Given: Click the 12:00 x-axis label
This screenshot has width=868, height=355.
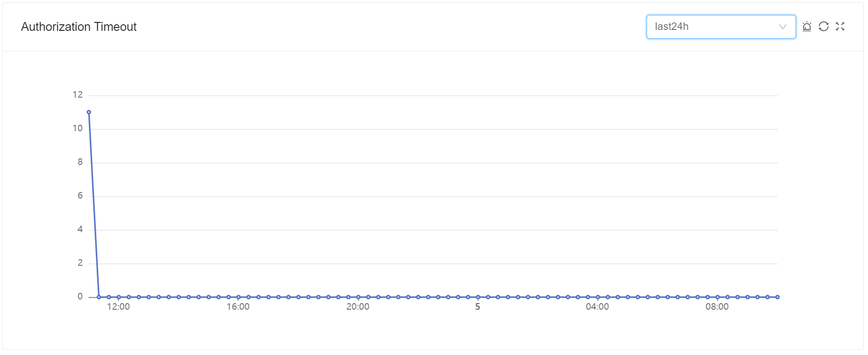Looking at the screenshot, I should [118, 307].
